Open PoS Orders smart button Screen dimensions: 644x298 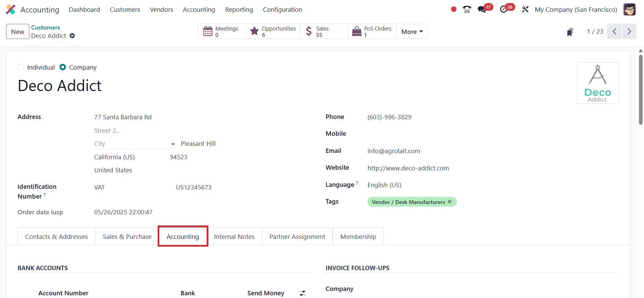(x=372, y=32)
